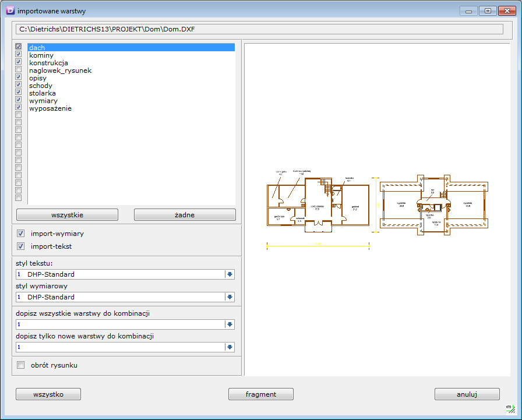Enable the obrót rysunku checkbox
Image resolution: width=522 pixels, height=420 pixels.
click(x=20, y=365)
